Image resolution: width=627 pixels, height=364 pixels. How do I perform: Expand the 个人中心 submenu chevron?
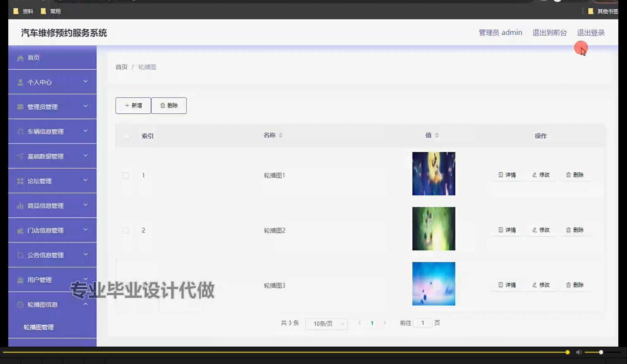pos(86,81)
